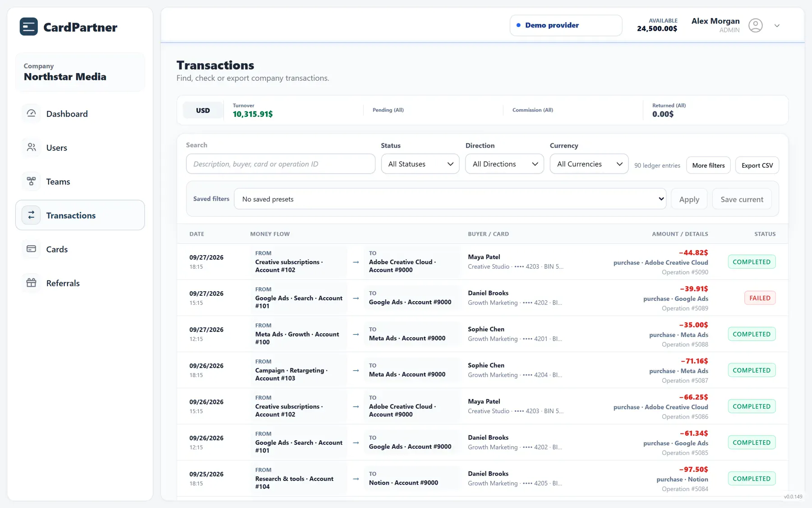Image resolution: width=812 pixels, height=508 pixels.
Task: Open the Cards section
Action: [x=80, y=249]
